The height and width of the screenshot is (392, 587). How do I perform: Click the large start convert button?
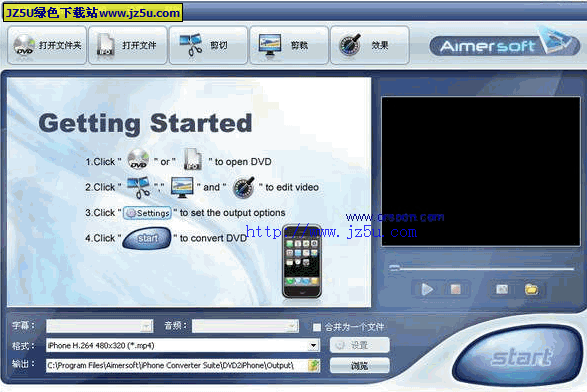[x=518, y=356]
